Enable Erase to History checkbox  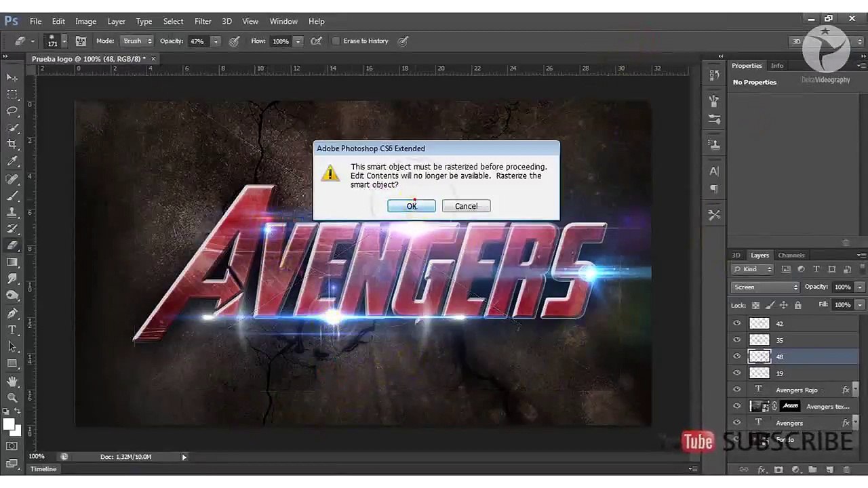(x=336, y=41)
